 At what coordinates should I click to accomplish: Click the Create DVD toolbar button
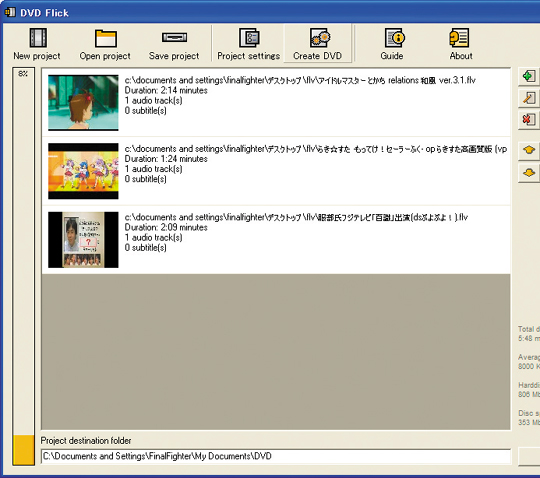coord(318,44)
